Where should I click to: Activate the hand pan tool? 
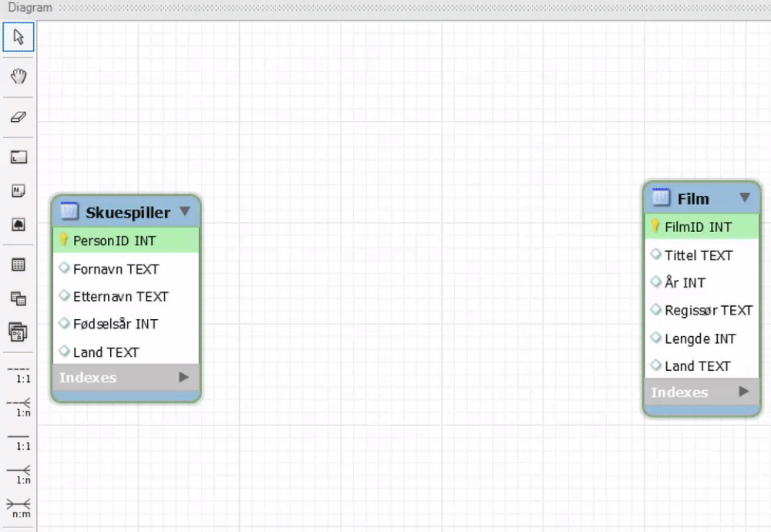coord(18,76)
